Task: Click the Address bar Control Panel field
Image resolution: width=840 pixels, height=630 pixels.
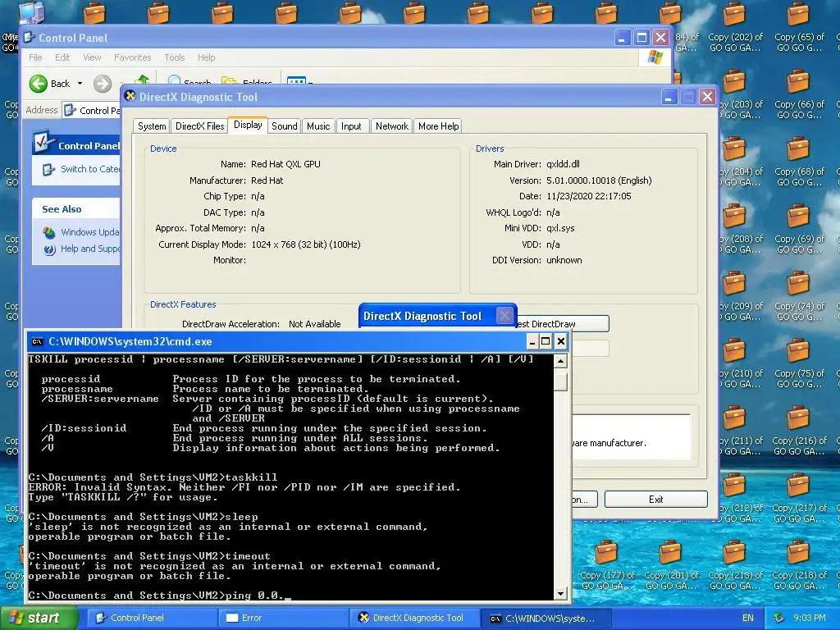Action: point(92,111)
